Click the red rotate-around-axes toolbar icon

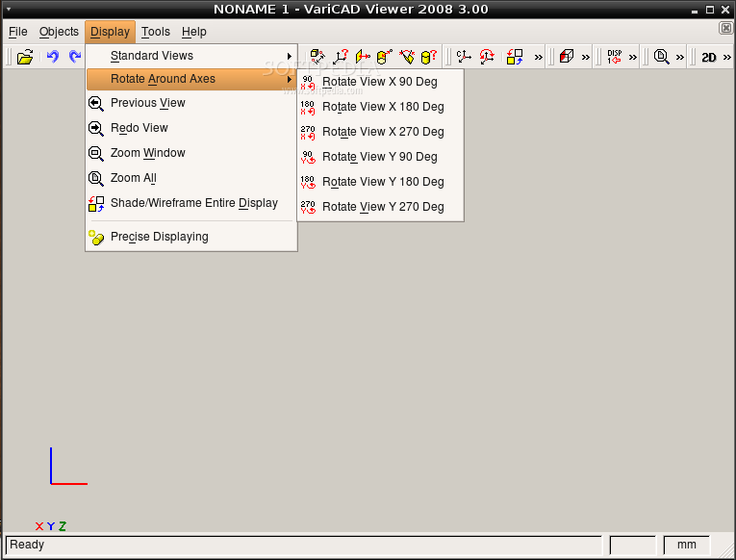tap(487, 57)
